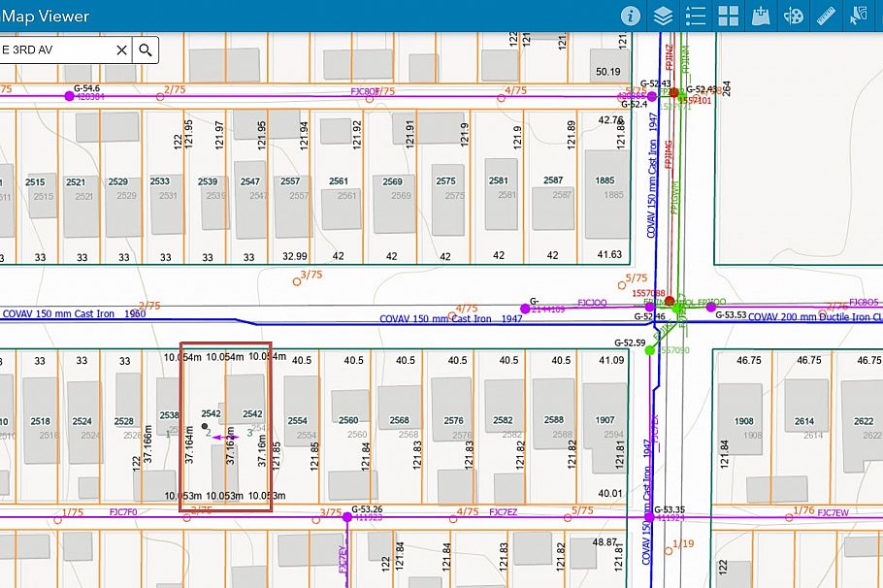Show the map Legend
Viewport: 883px width, 588px height.
[x=696, y=16]
